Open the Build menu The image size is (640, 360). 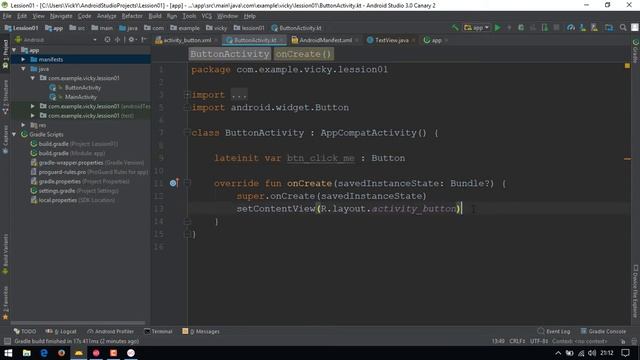click(155, 16)
